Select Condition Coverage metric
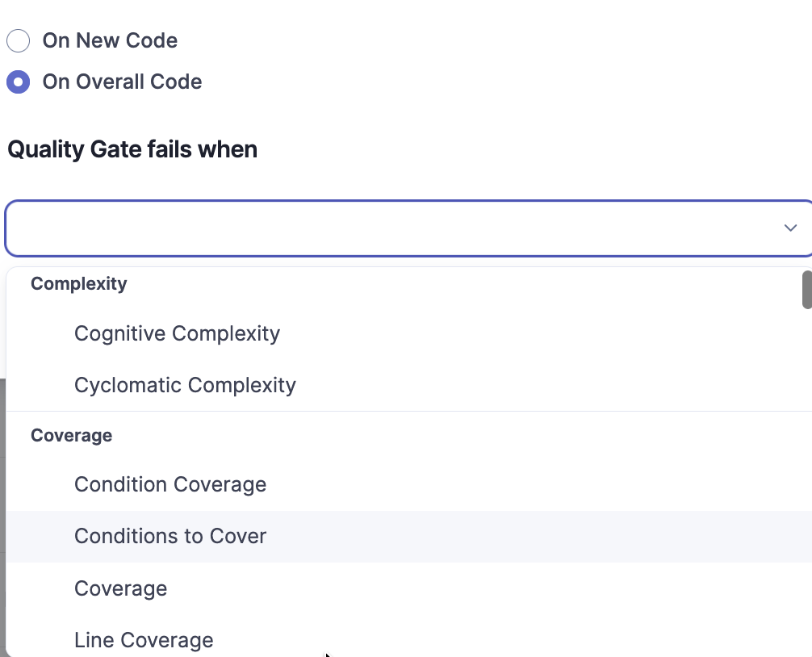The height and width of the screenshot is (657, 812). coord(170,484)
